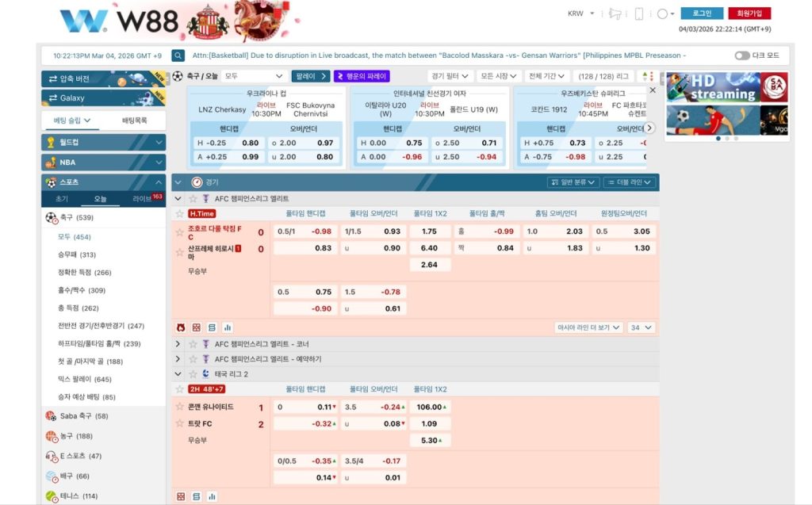Click the trophy icon of AFC 챔피언스리그 엘리트 - 코너

(x=205, y=344)
